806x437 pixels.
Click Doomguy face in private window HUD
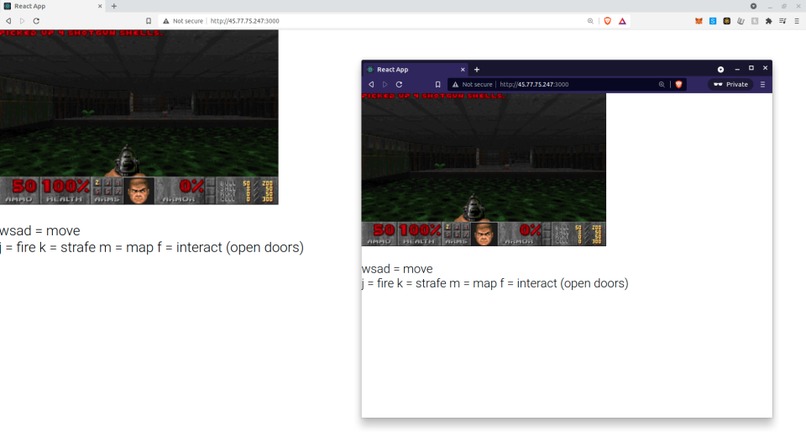[x=484, y=234]
